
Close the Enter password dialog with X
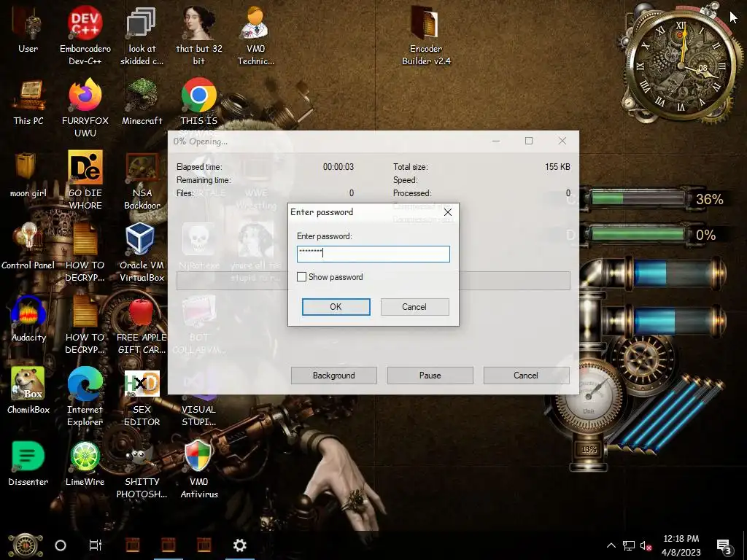(448, 212)
